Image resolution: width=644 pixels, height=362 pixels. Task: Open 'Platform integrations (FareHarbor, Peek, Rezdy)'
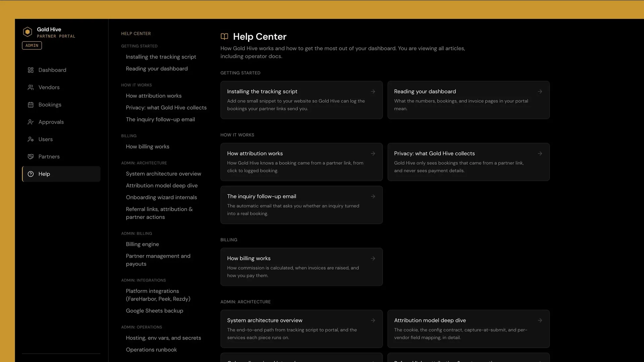click(158, 295)
